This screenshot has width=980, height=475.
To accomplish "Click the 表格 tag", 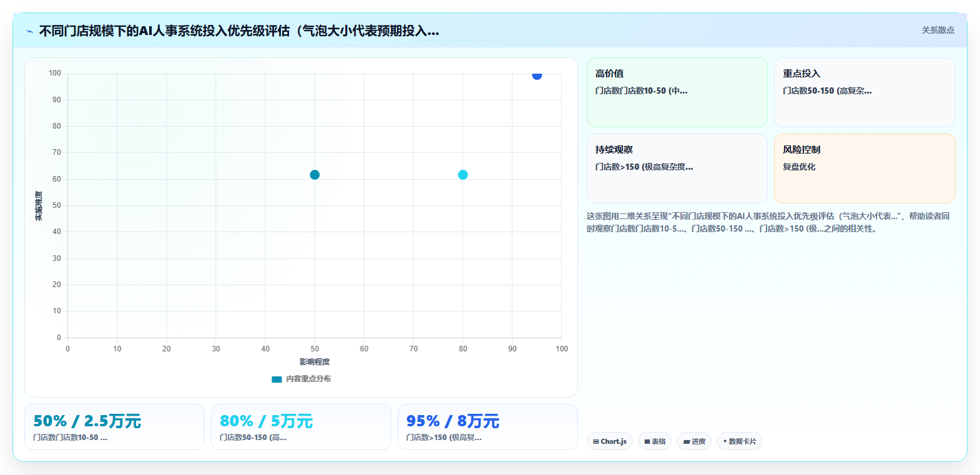I will (x=655, y=441).
